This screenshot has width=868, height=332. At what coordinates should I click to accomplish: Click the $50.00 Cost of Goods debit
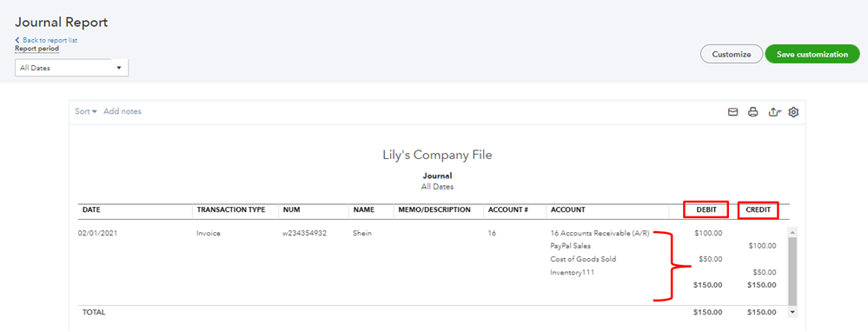click(x=710, y=259)
